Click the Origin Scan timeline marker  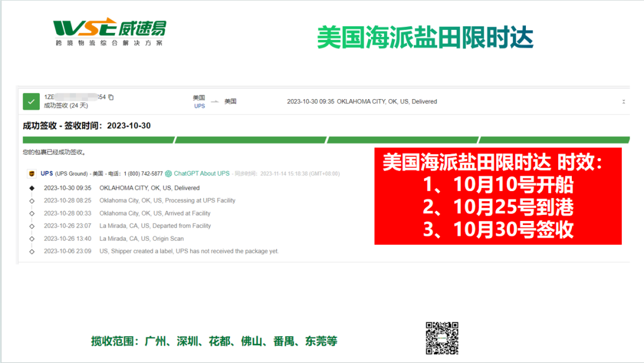(32, 239)
